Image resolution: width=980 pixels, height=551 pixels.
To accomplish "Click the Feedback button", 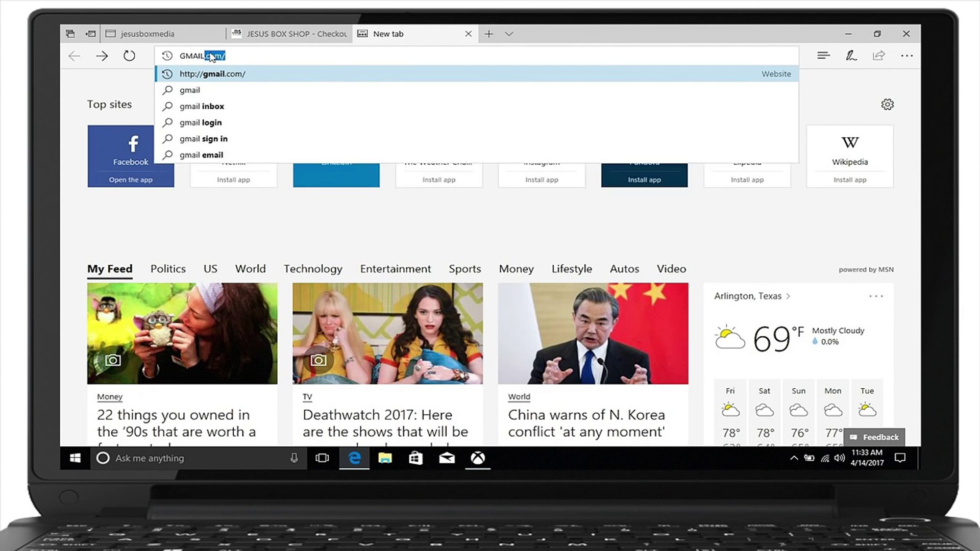I will pyautogui.click(x=874, y=437).
